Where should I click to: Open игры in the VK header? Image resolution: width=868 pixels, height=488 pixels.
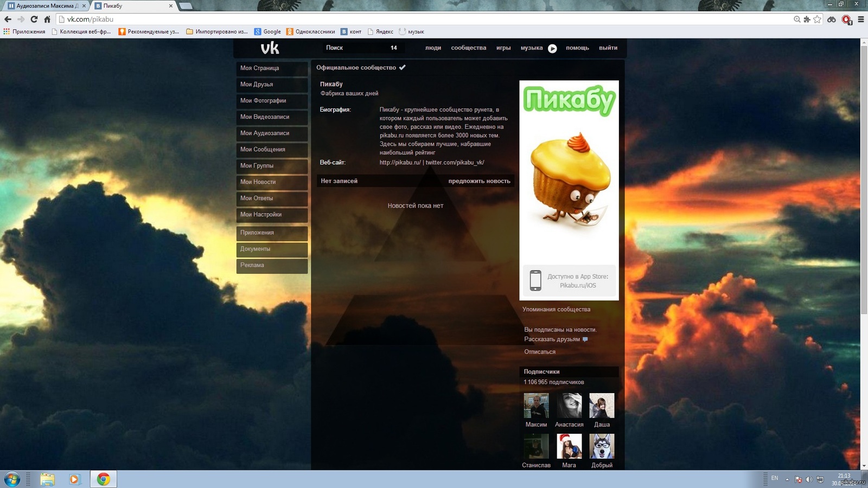(503, 48)
